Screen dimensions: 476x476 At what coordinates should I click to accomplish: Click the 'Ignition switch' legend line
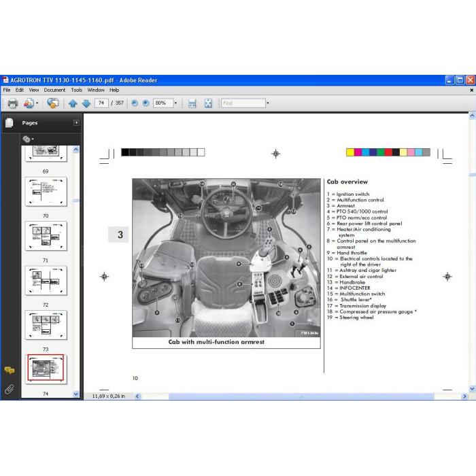pos(348,194)
